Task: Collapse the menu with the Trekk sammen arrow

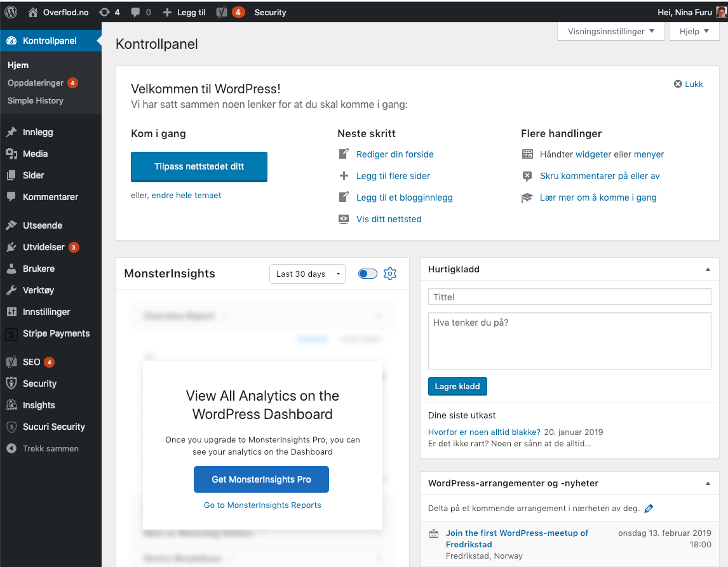Action: point(11,448)
